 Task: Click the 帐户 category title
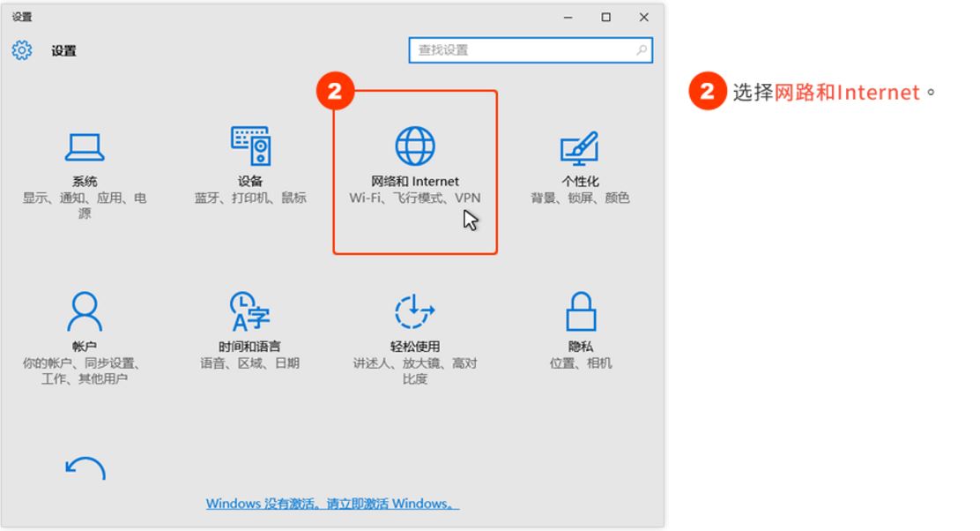point(85,347)
